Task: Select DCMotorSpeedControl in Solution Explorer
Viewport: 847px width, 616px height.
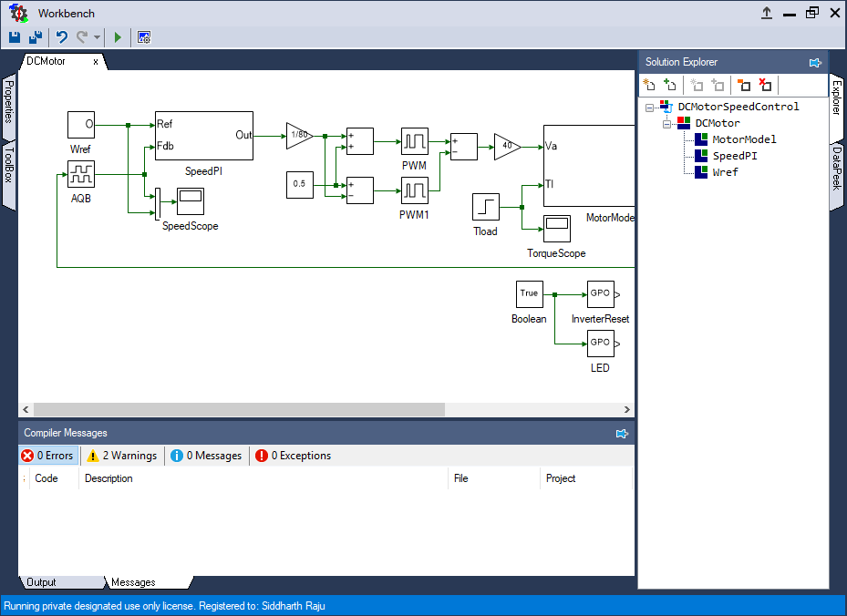Action: click(x=738, y=107)
